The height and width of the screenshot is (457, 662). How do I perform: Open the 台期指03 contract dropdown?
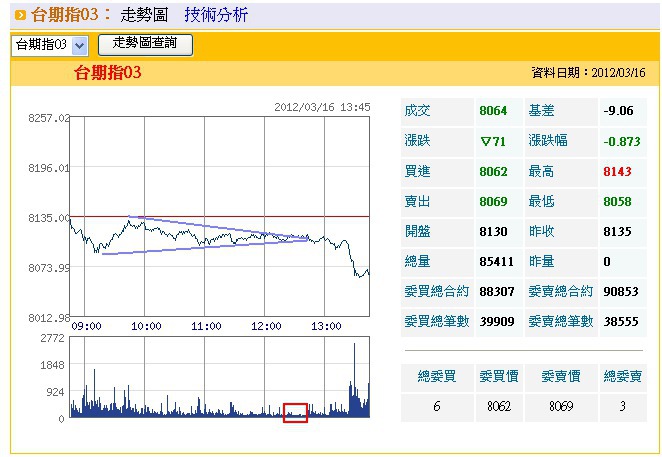pyautogui.click(x=50, y=45)
